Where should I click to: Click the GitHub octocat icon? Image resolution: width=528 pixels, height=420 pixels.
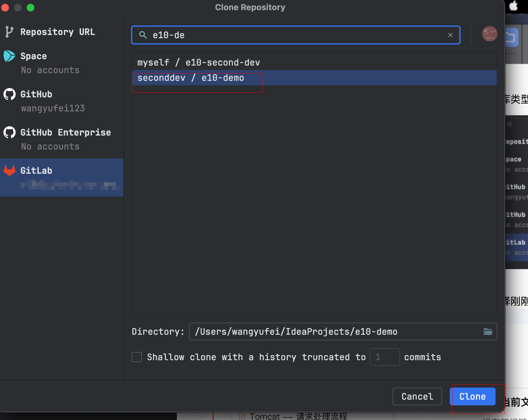(x=9, y=94)
